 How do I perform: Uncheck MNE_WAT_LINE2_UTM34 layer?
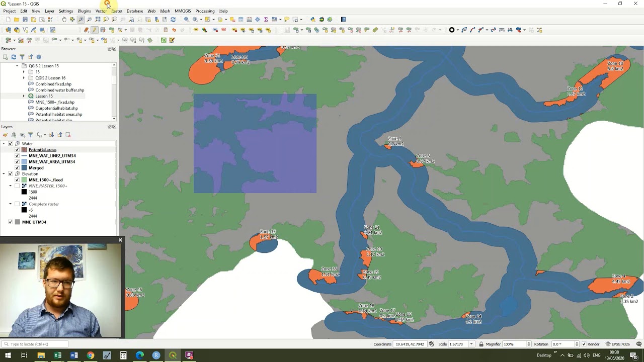click(x=17, y=156)
